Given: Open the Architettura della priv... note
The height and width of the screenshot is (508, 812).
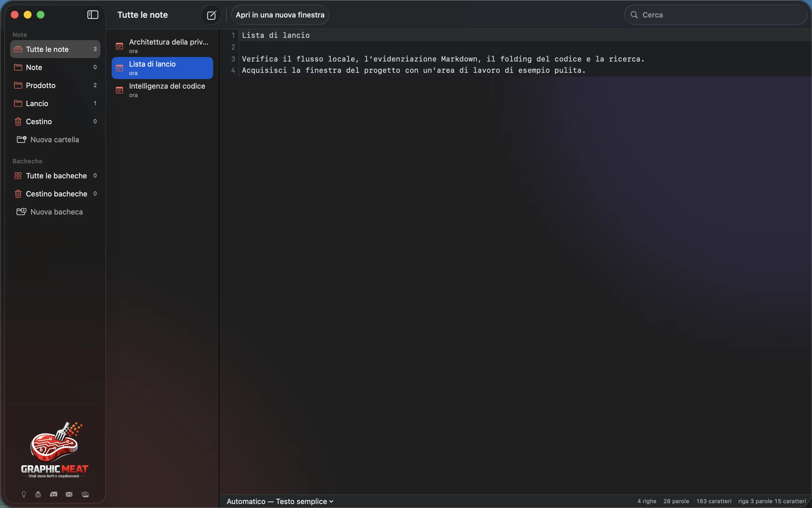Looking at the screenshot, I should [162, 46].
